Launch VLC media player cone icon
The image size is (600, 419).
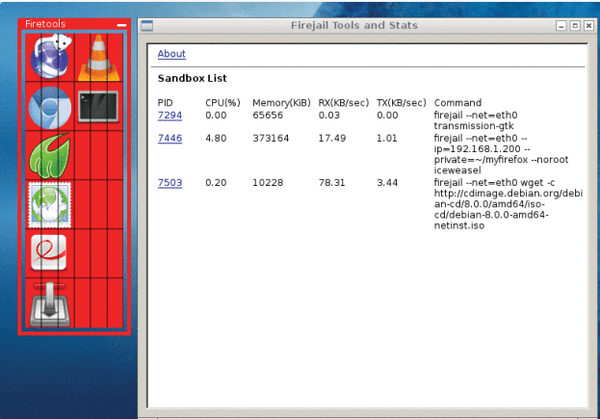tap(99, 57)
